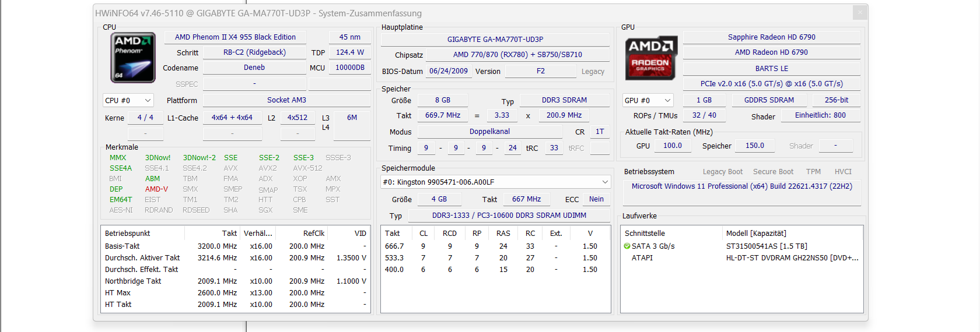
Task: Close the HWiNFO64 summary window
Action: (860, 12)
